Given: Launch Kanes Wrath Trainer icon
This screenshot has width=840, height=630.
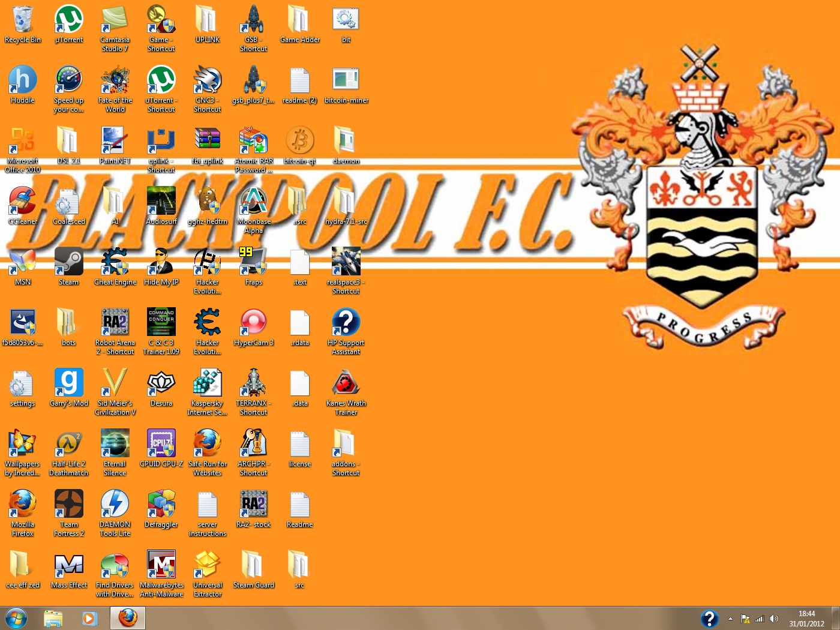Looking at the screenshot, I should [346, 392].
